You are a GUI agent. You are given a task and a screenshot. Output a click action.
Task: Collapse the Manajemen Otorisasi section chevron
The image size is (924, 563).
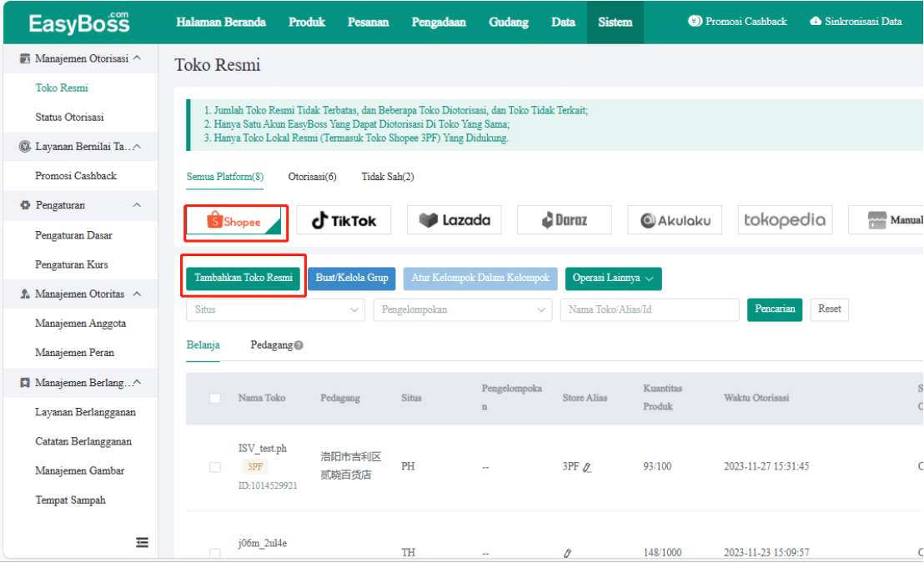pos(138,58)
